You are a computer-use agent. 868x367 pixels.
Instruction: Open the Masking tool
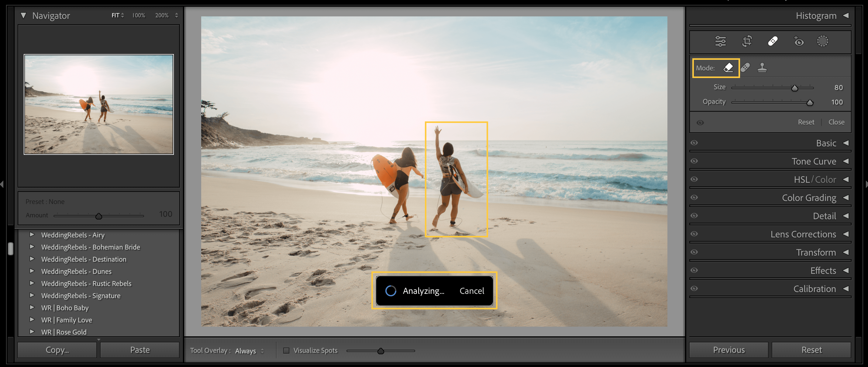[823, 41]
